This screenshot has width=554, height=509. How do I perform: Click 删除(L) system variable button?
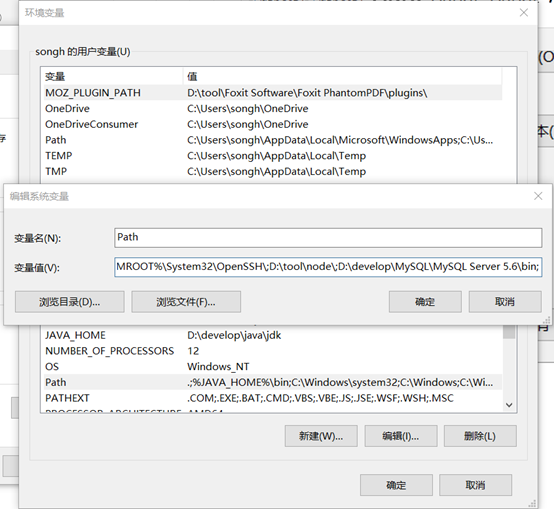pos(480,436)
